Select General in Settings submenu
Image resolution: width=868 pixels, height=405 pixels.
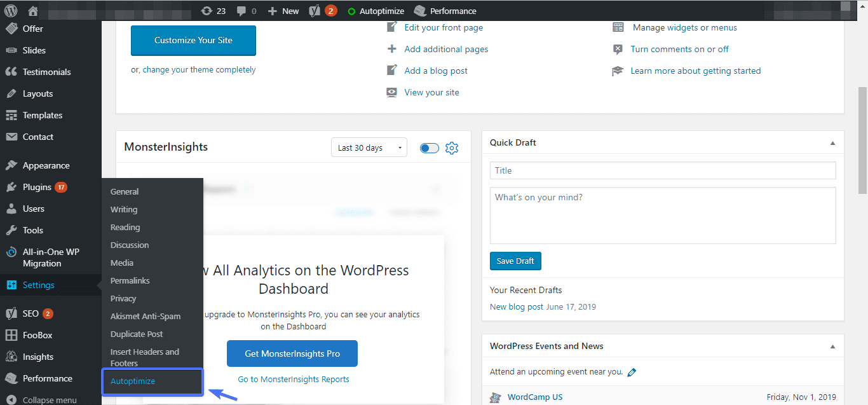125,191
